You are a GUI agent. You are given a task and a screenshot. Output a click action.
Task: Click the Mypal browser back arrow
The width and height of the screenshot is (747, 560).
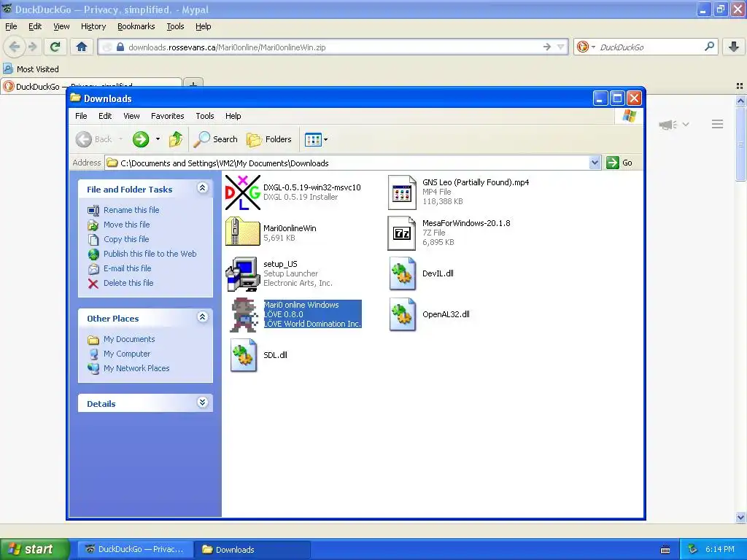tap(15, 47)
